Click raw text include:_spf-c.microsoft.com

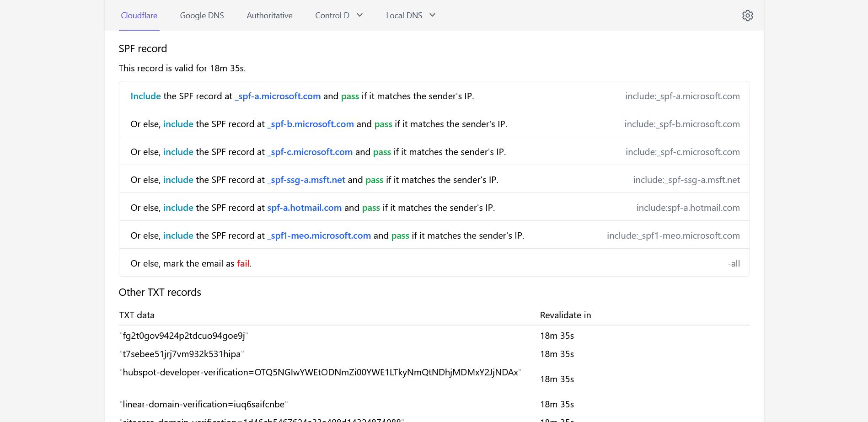[683, 152]
